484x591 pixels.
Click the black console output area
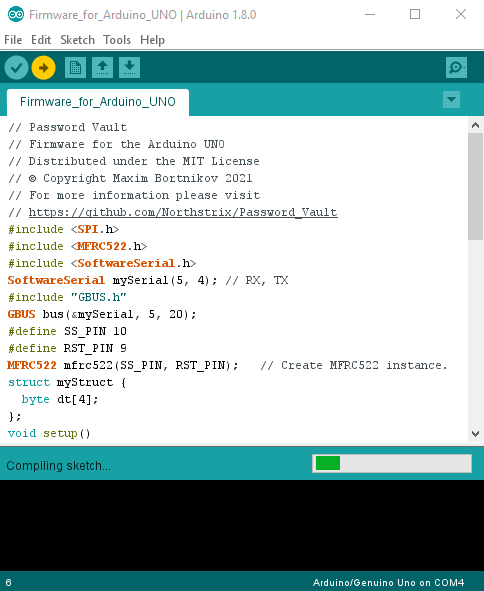point(242,525)
